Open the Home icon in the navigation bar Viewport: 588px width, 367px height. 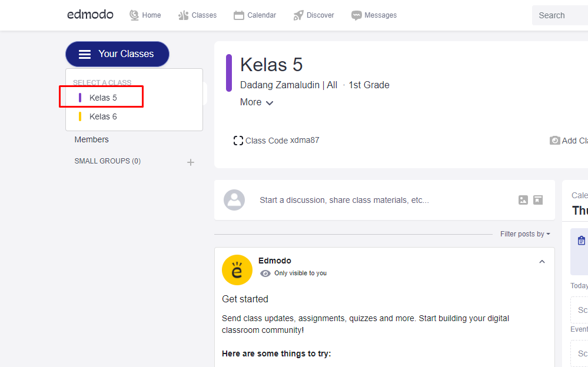[134, 15]
